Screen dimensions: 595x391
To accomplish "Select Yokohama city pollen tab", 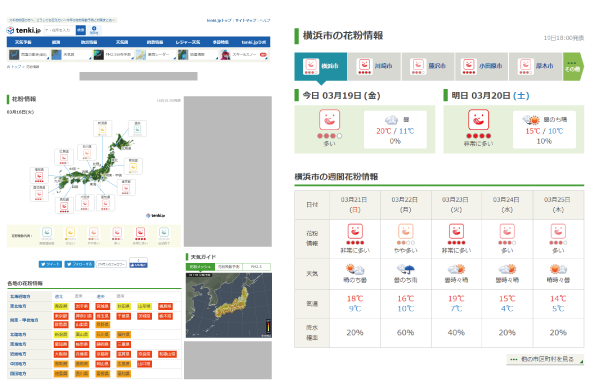I will [x=321, y=66].
